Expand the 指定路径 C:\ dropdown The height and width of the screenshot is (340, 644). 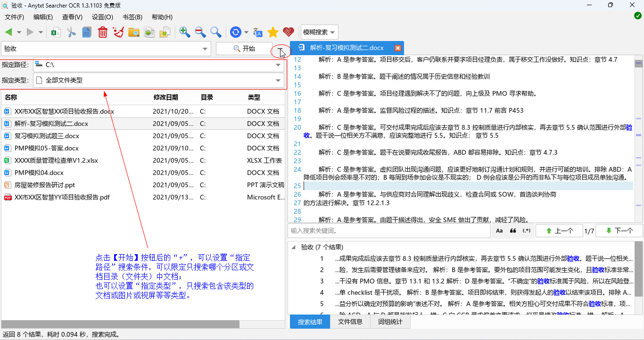pos(278,65)
